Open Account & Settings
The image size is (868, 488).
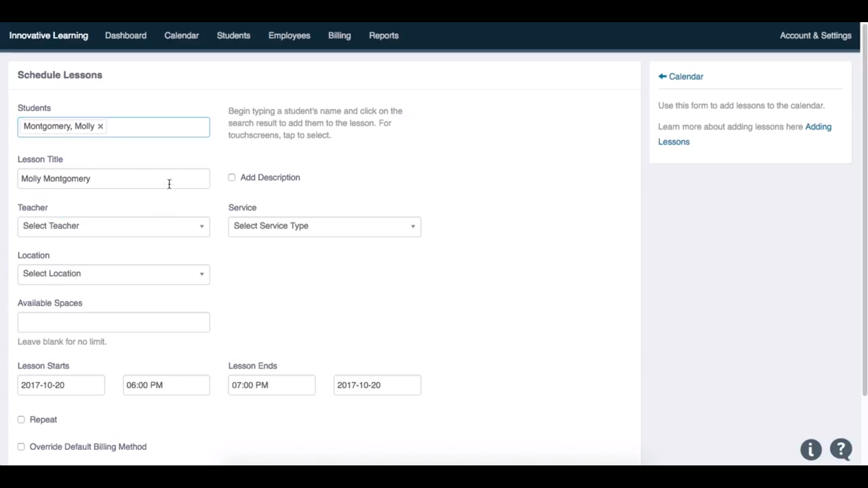click(815, 36)
